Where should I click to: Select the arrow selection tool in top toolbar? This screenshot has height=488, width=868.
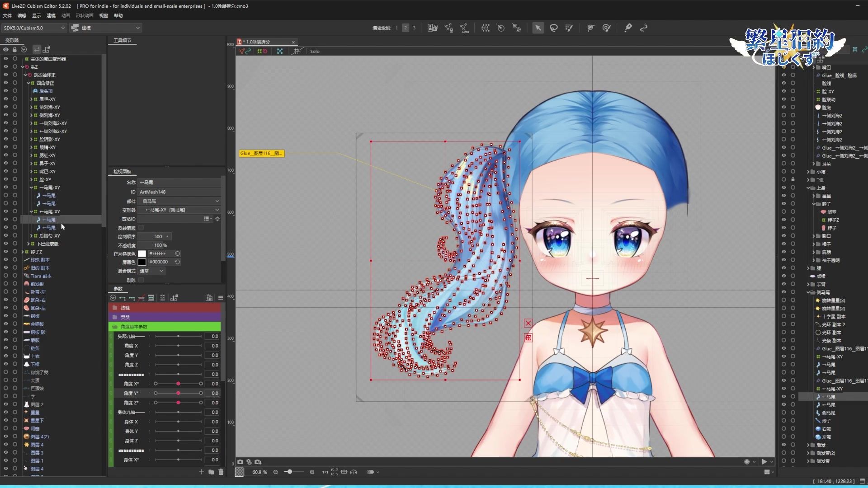click(538, 28)
